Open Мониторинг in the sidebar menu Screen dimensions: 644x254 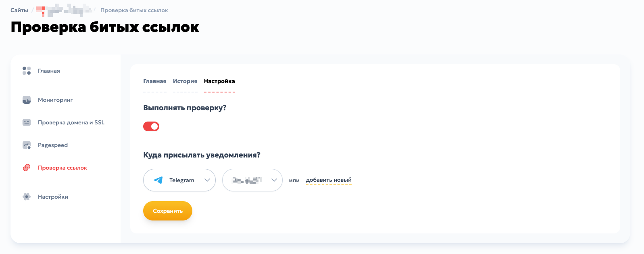click(x=55, y=100)
